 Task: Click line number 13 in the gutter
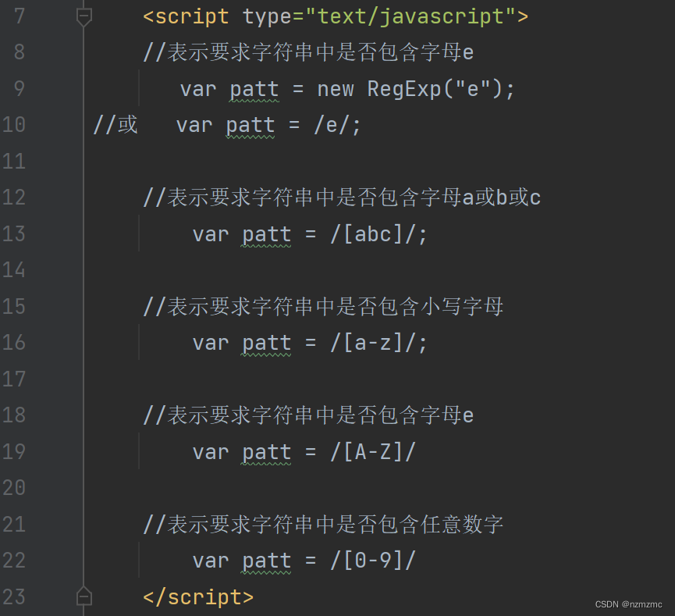pos(14,234)
